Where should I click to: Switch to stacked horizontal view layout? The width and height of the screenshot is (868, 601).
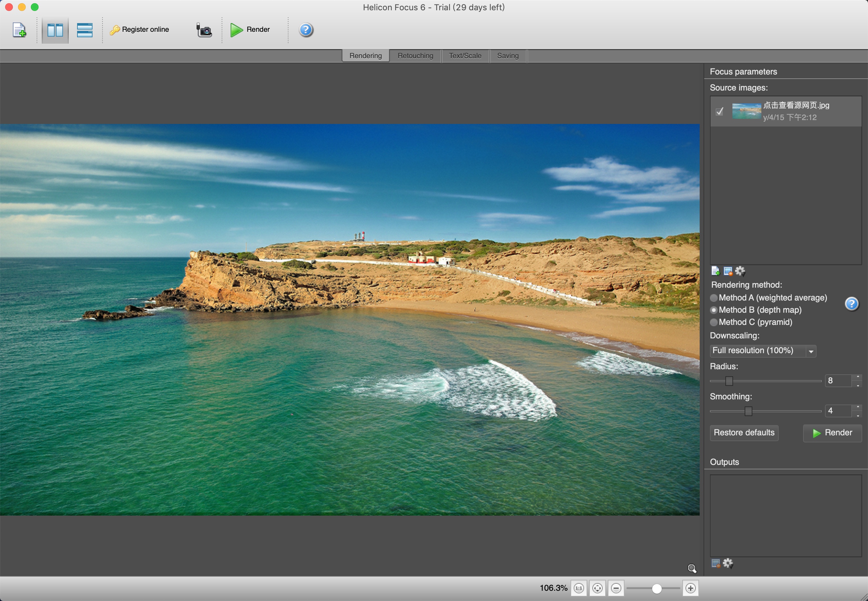tap(84, 30)
